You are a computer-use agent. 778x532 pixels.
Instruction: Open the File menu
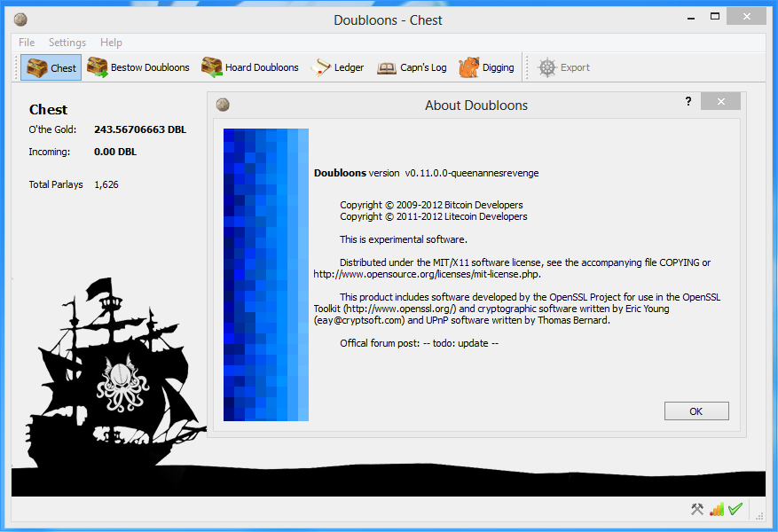[x=27, y=43]
